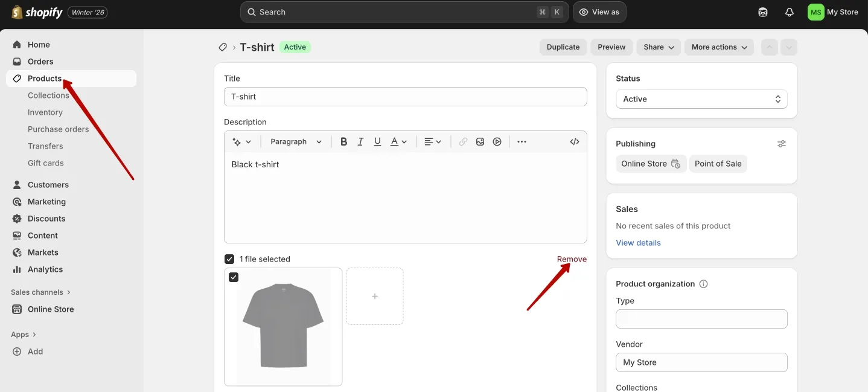Viewport: 868px width, 392px height.
Task: Uncheck the t-shirt image thumbnail checkbox
Action: click(x=234, y=277)
